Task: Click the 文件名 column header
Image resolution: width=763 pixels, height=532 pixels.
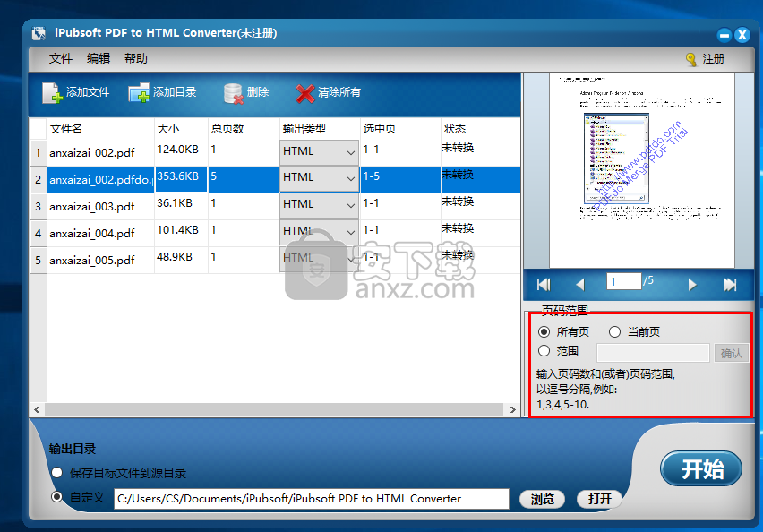Action: coord(65,128)
